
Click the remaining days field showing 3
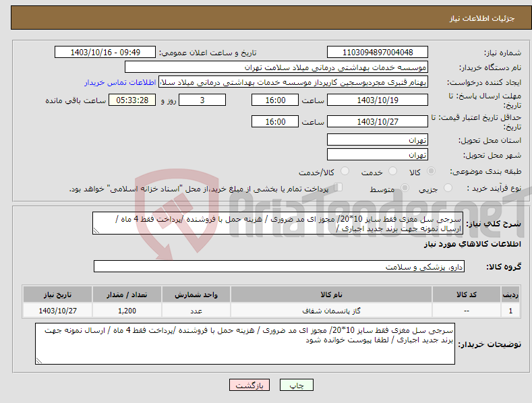click(x=202, y=100)
